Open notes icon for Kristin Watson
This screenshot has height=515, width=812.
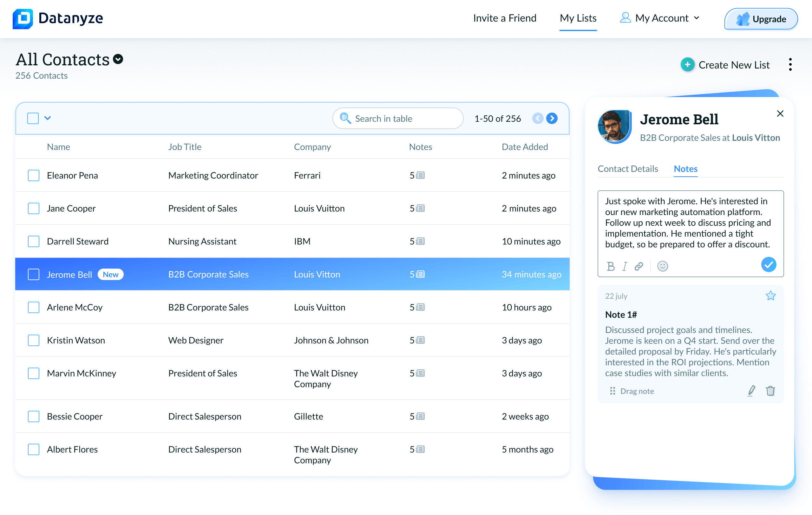click(420, 340)
